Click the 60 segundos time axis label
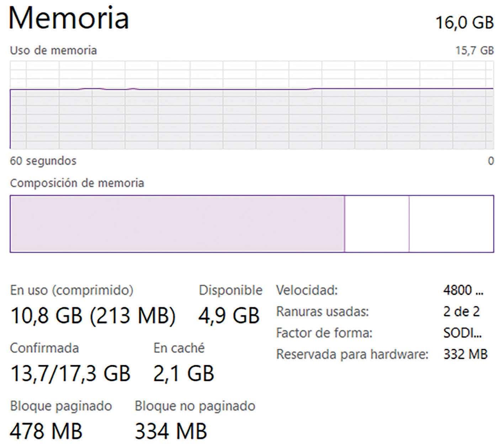Viewport: 504px width, 447px height. click(x=43, y=161)
